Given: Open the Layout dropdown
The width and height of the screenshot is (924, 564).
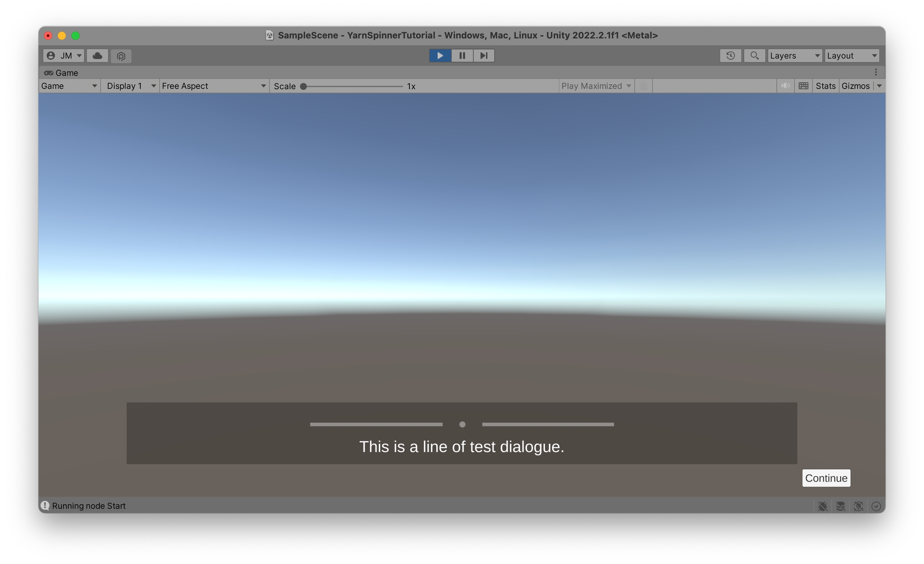Looking at the screenshot, I should click(852, 56).
